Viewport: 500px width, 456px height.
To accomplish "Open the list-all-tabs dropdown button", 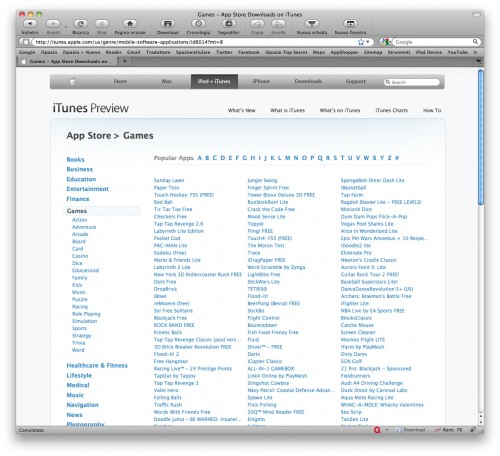I will [x=478, y=61].
